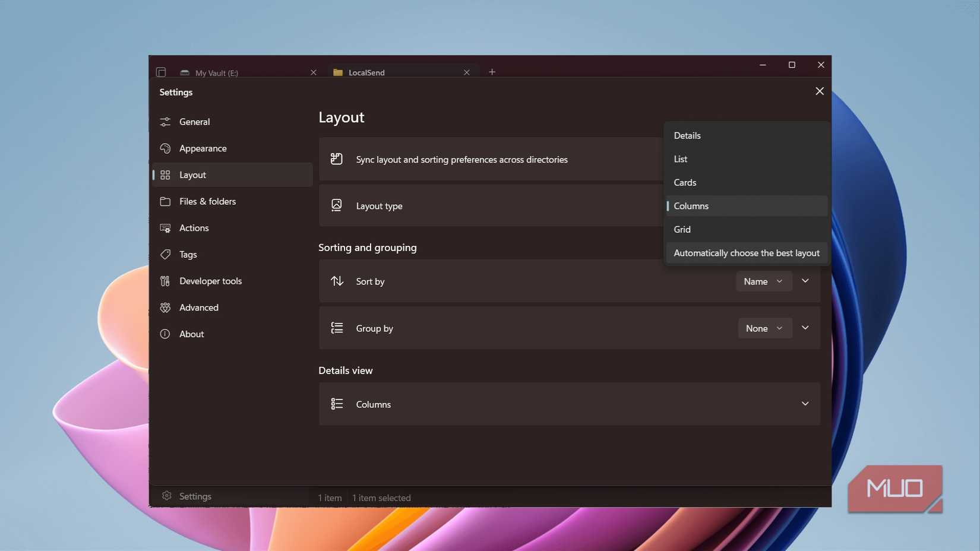The width and height of the screenshot is (980, 551).
Task: Open Actions settings via keyboard icon
Action: pos(165,227)
